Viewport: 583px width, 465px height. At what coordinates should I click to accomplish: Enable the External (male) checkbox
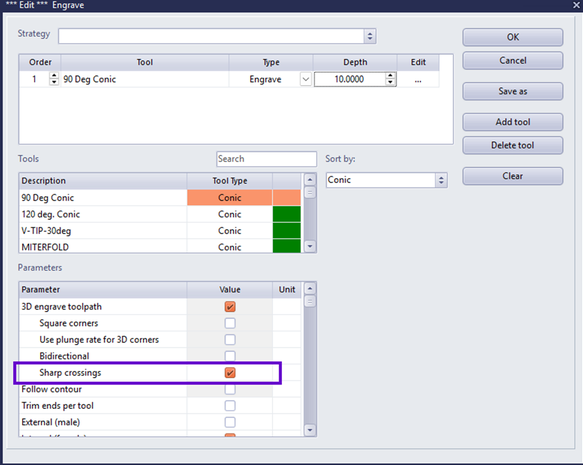coord(230,422)
